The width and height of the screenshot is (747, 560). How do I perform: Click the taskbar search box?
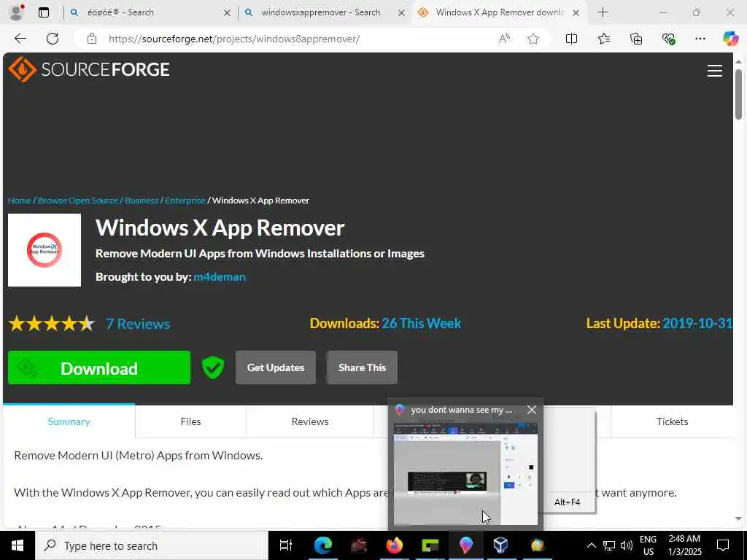pos(152,545)
